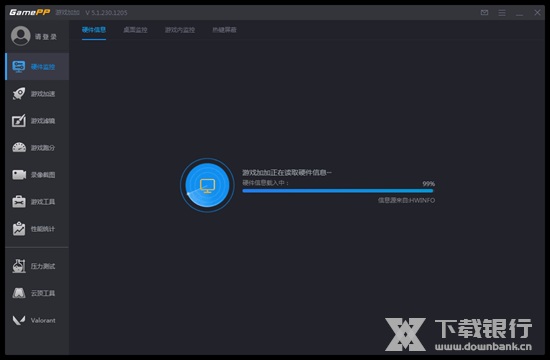Open the 游戏工具 toolbox section
The height and width of the screenshot is (360, 550).
[37, 202]
